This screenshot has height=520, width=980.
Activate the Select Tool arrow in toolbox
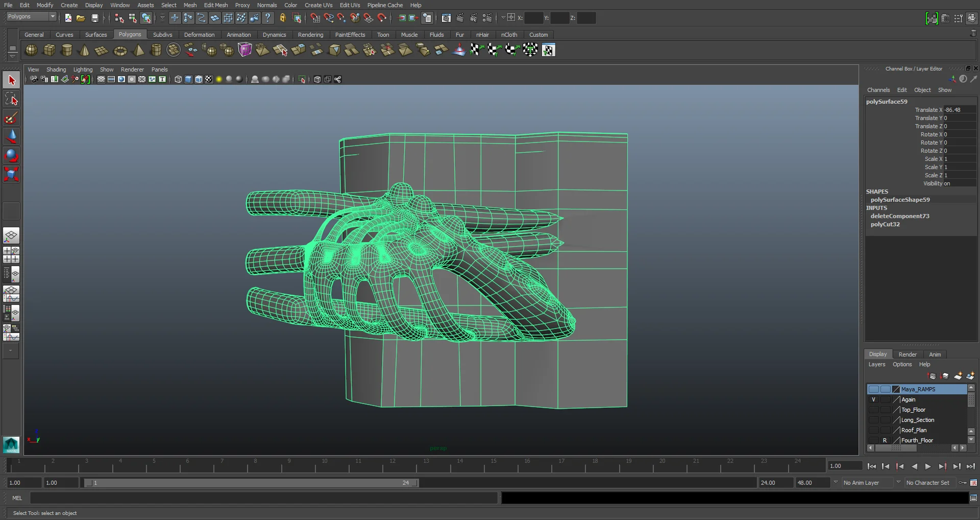11,80
